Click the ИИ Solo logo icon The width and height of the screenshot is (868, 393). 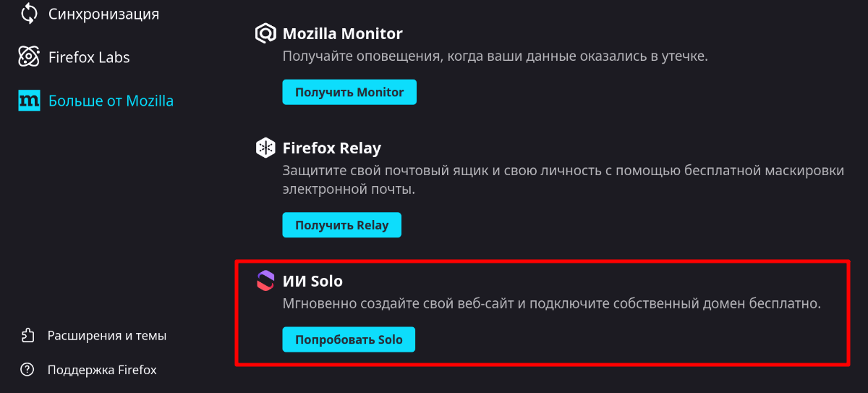click(265, 280)
